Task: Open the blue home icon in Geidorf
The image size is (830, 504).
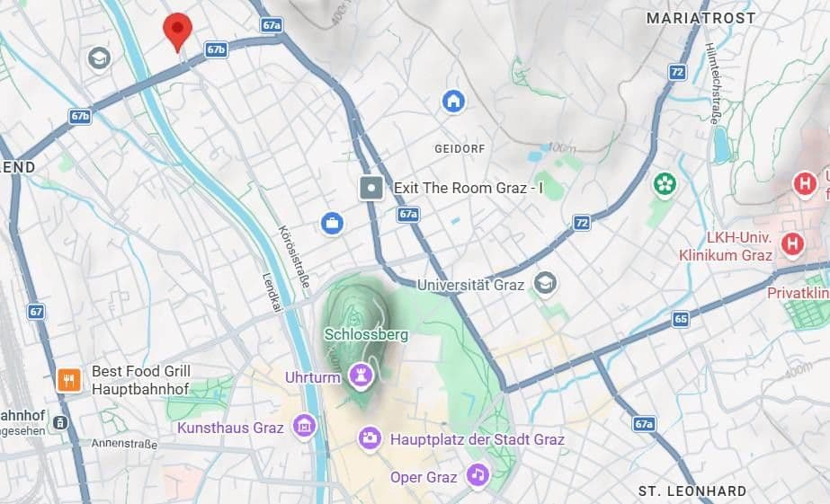Action: [453, 101]
